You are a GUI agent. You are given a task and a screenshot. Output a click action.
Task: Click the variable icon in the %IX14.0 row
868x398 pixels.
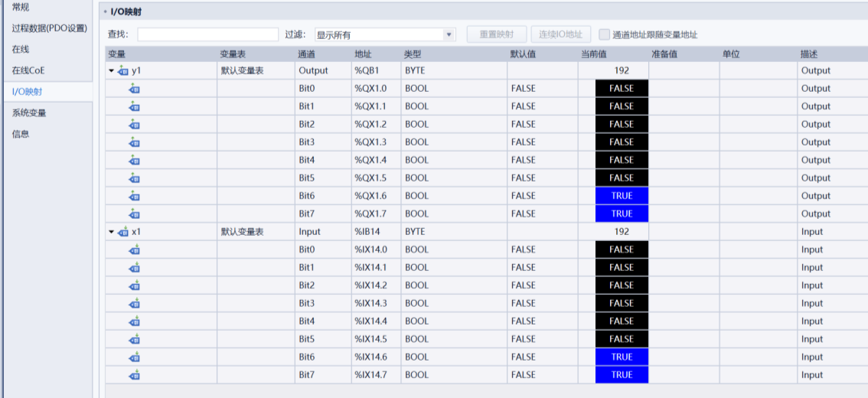click(x=135, y=250)
